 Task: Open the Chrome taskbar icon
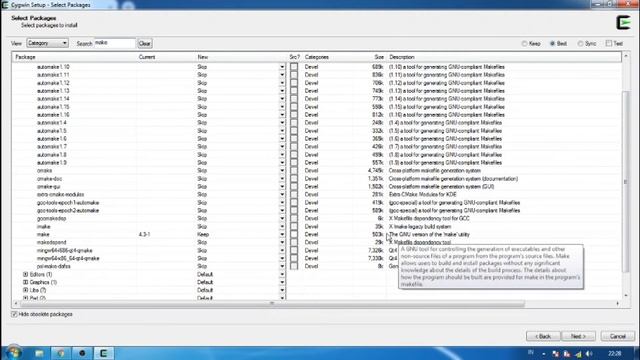61,353
